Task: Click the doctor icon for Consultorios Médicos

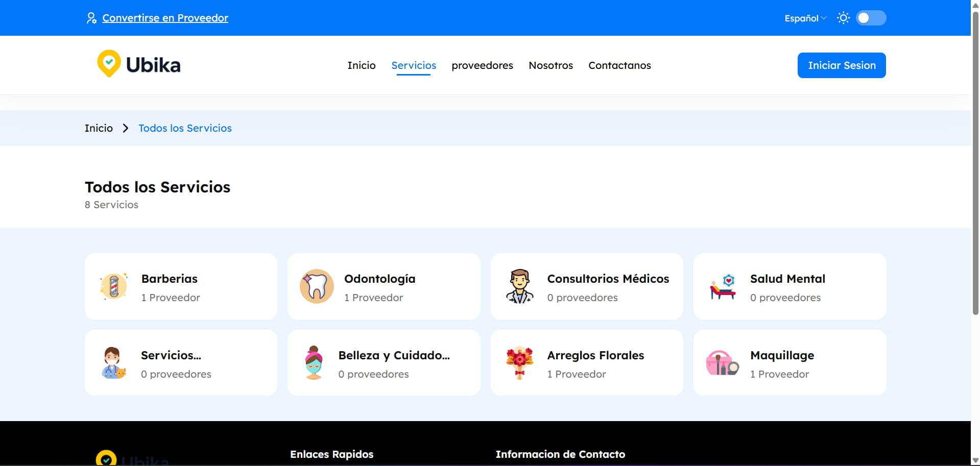Action: pos(519,286)
